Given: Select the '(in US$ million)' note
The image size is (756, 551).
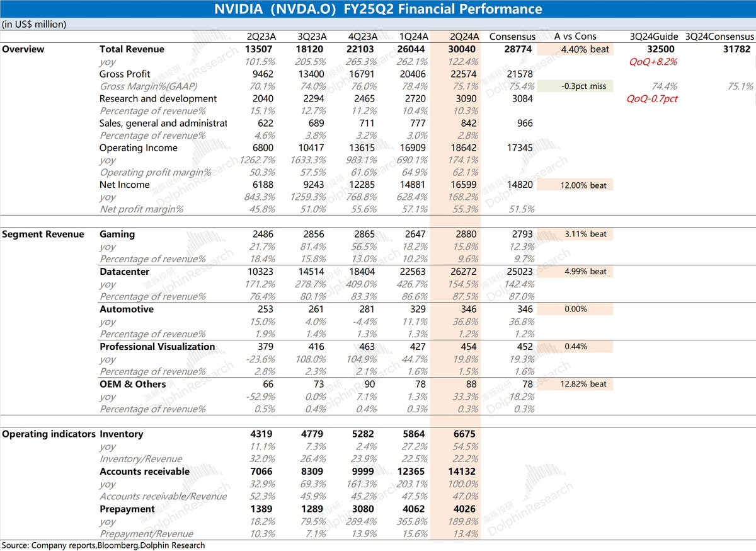Looking at the screenshot, I should tap(34, 24).
